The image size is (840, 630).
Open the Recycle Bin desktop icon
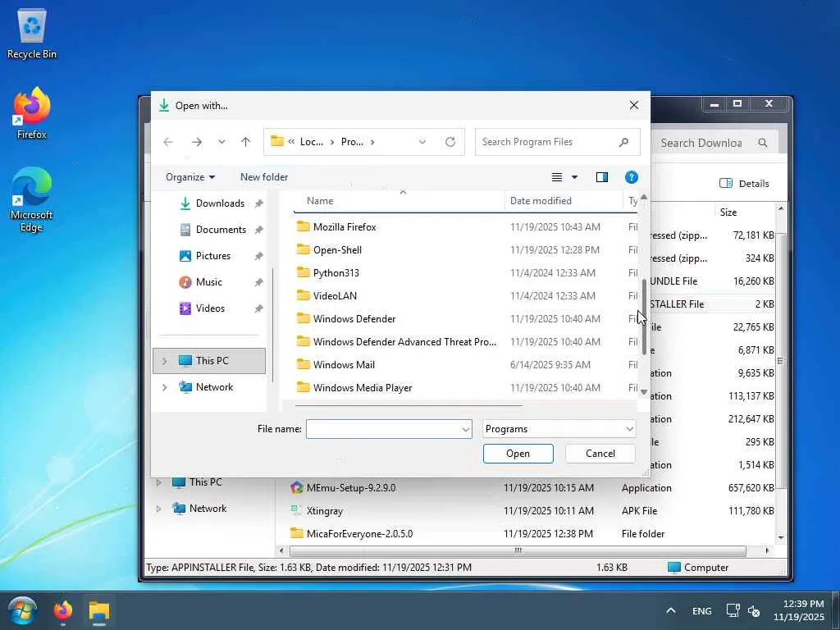32,33
